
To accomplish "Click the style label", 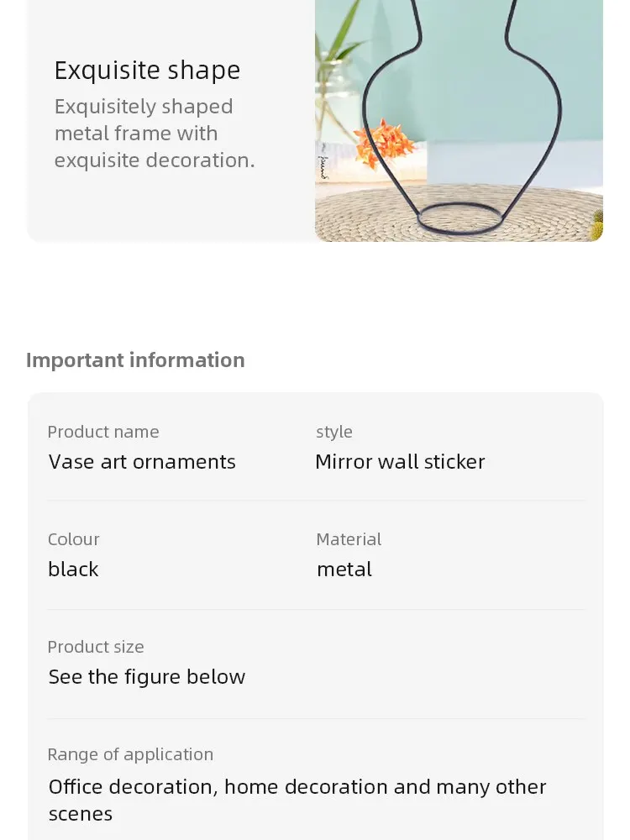I will tap(334, 432).
